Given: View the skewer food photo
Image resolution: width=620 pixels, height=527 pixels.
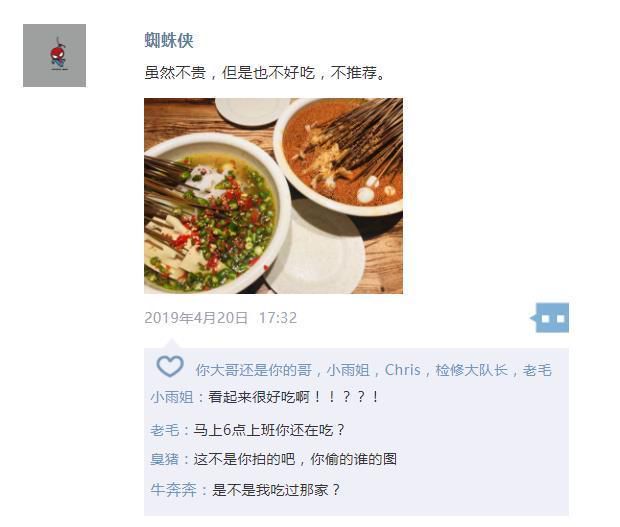Looking at the screenshot, I should [x=273, y=196].
